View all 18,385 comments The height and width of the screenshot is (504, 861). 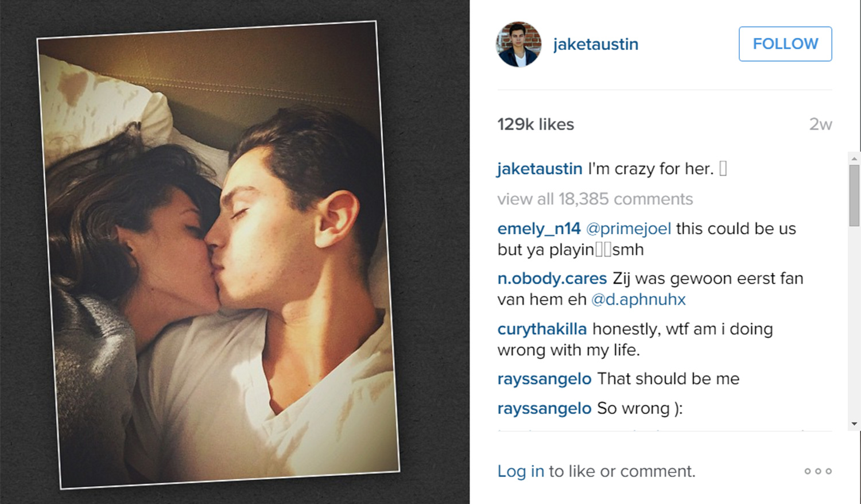pyautogui.click(x=595, y=199)
